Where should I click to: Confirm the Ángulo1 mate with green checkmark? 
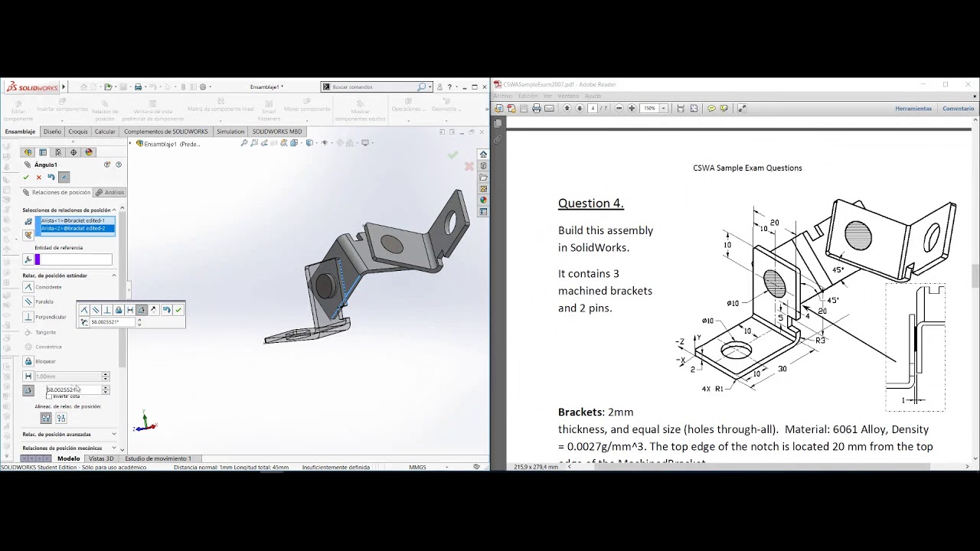[25, 178]
